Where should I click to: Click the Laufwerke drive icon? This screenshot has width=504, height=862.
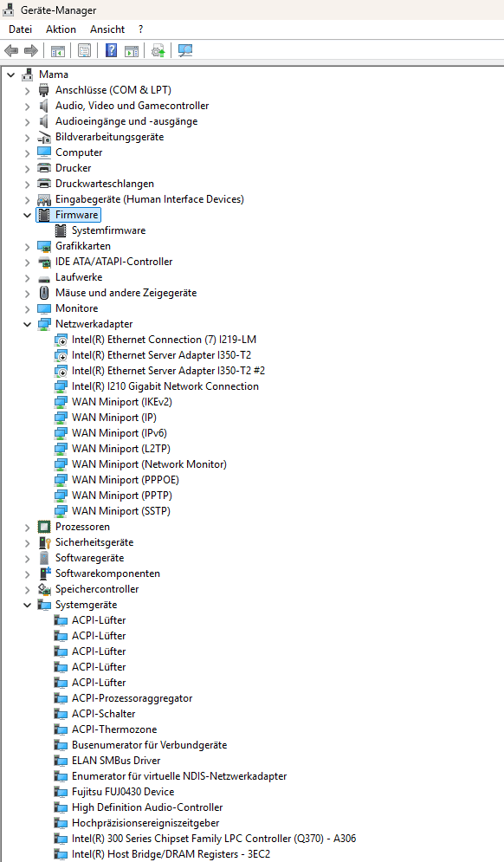[x=44, y=278]
